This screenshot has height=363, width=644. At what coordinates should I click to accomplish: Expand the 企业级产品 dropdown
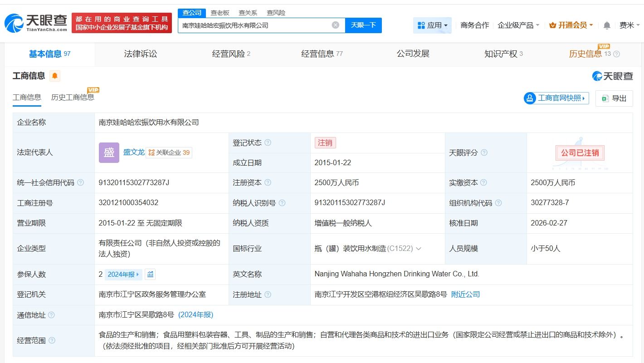518,25
